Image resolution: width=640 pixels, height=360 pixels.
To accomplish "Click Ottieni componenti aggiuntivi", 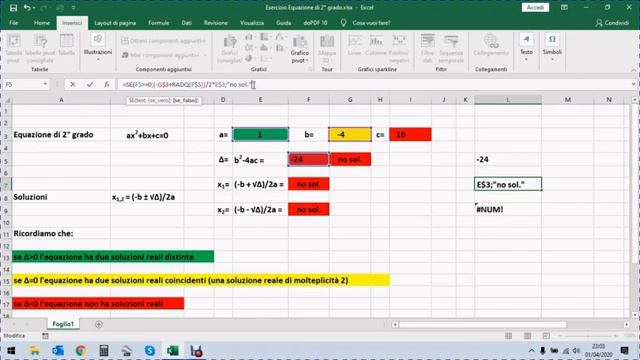I will (163, 41).
